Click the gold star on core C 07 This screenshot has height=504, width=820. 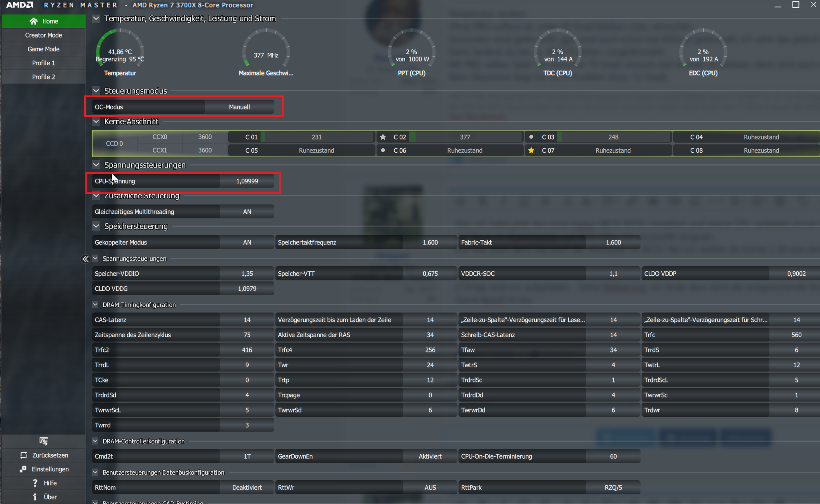click(x=531, y=150)
